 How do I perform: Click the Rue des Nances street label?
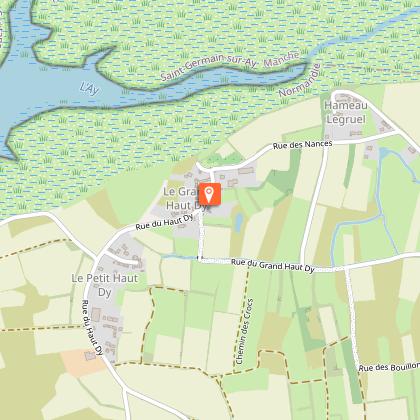point(303,145)
